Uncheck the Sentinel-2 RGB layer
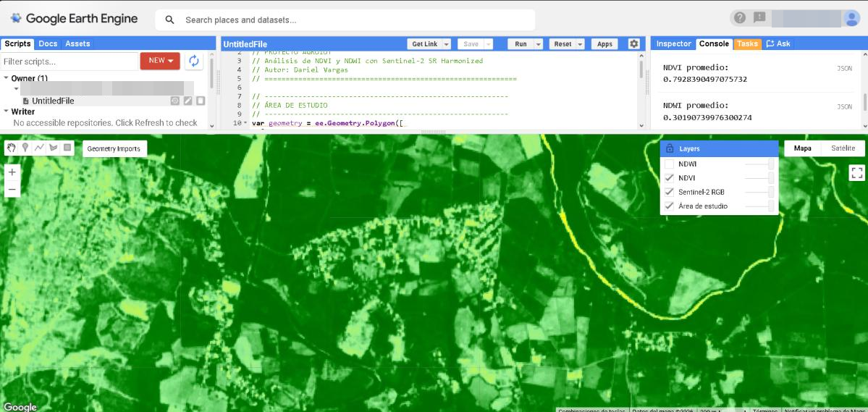The image size is (868, 412). tap(669, 192)
